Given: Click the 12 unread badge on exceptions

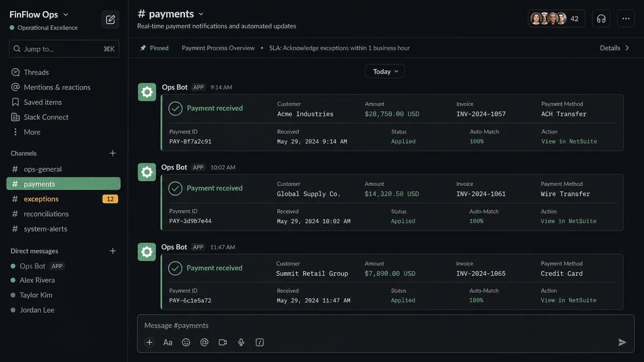Looking at the screenshot, I should (x=110, y=199).
